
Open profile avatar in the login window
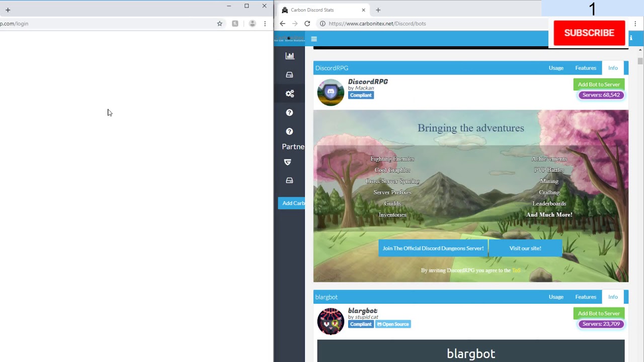[x=253, y=24]
